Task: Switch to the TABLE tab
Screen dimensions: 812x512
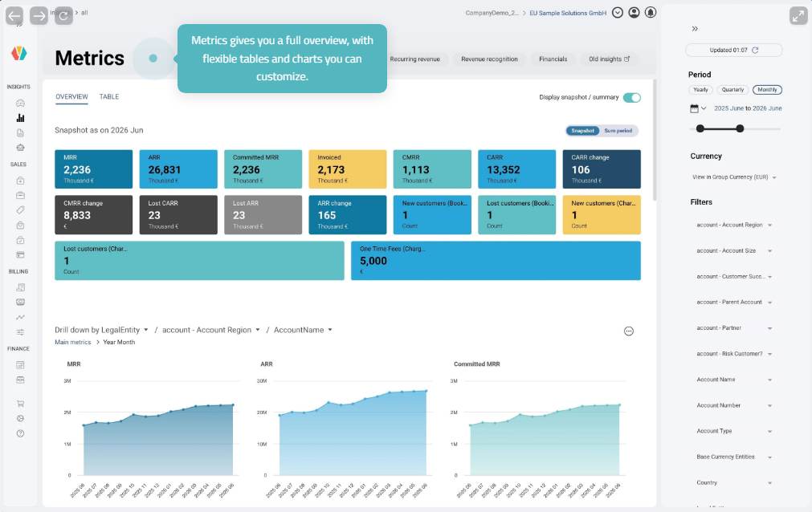Action: 109,97
